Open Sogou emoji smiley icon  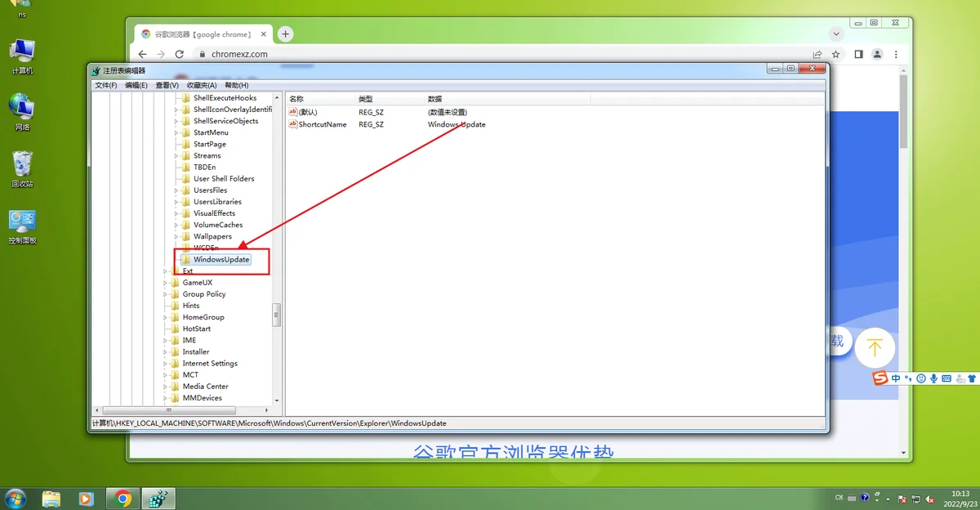pyautogui.click(x=921, y=378)
